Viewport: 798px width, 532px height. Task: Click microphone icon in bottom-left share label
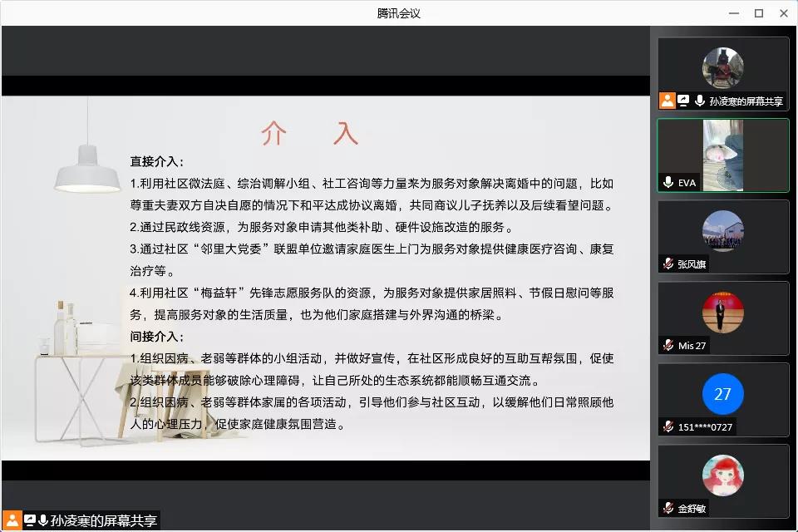43,521
